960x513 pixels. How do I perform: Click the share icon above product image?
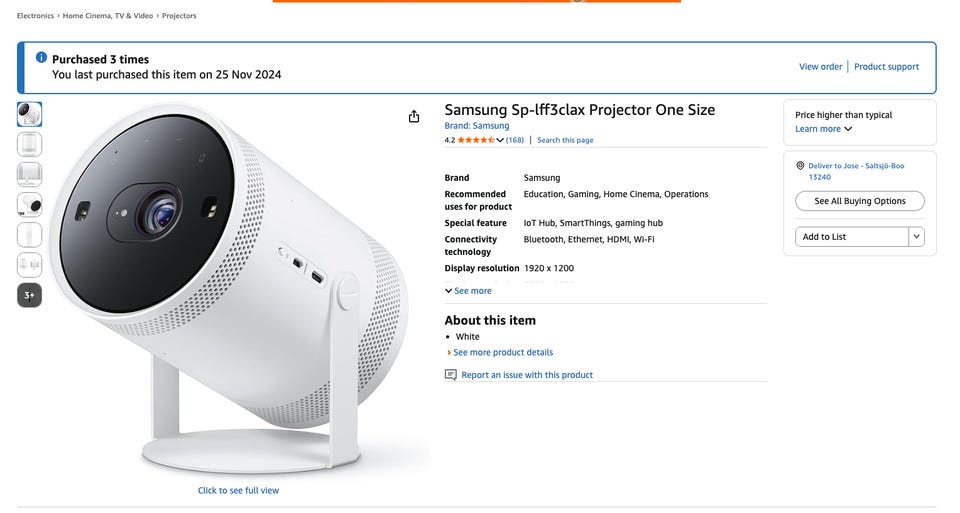pos(414,117)
